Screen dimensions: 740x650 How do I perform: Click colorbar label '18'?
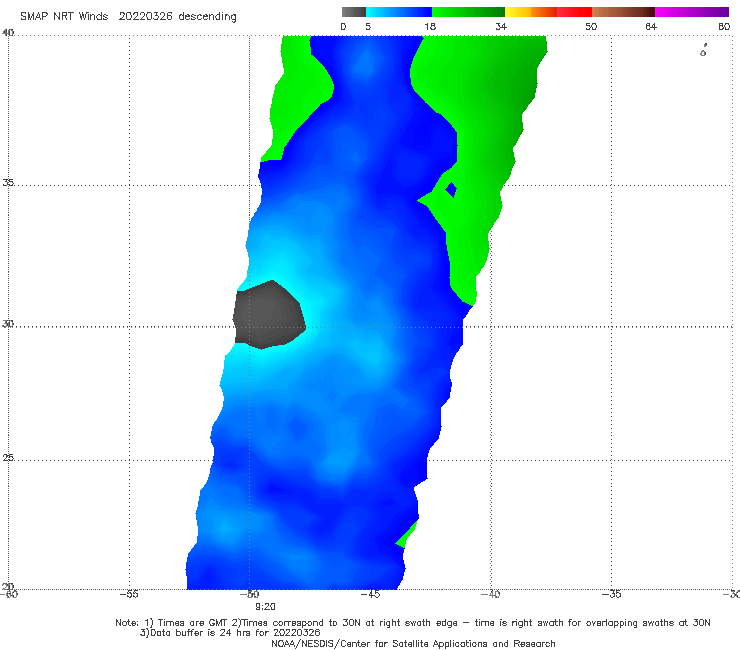click(x=430, y=26)
